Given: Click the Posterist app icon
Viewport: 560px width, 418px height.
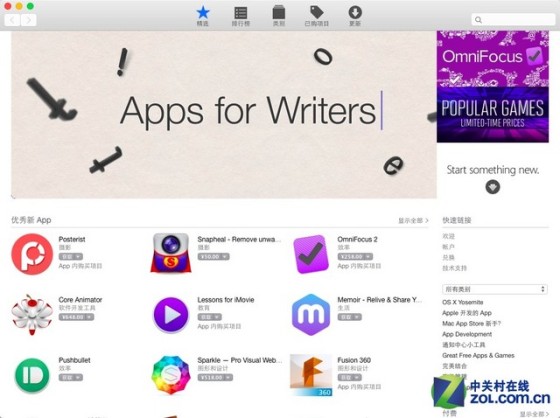Looking at the screenshot, I should point(32,254).
